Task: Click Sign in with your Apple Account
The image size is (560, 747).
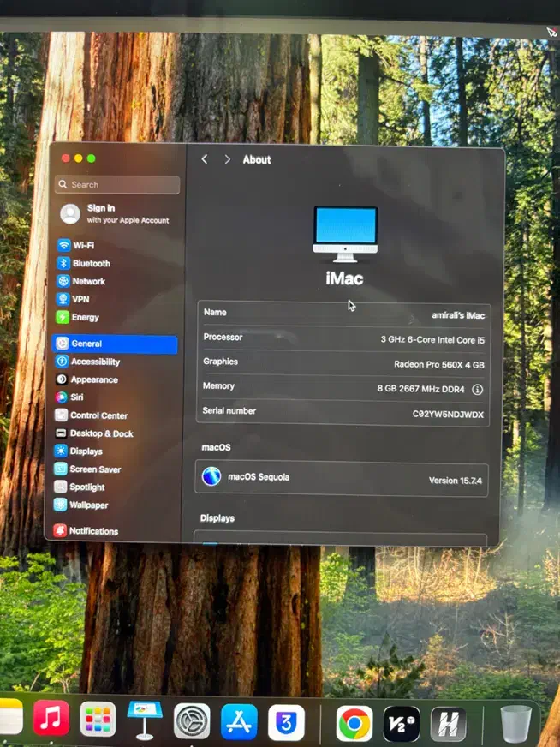Action: click(116, 214)
